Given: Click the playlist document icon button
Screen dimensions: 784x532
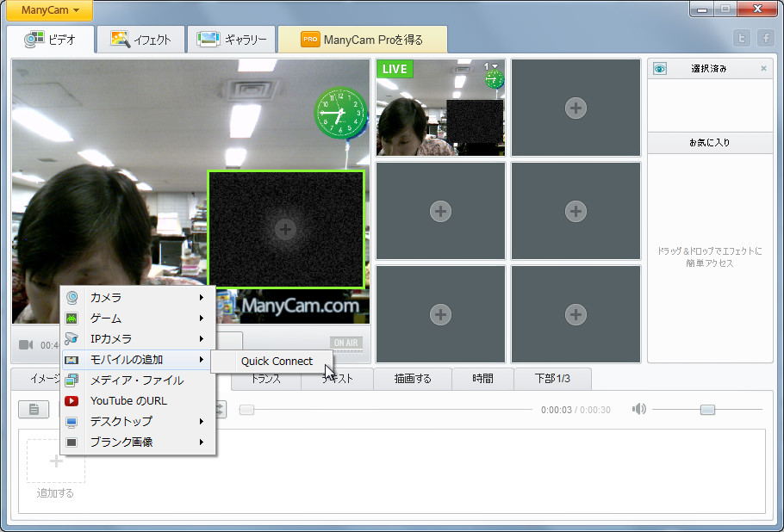Looking at the screenshot, I should point(34,410).
